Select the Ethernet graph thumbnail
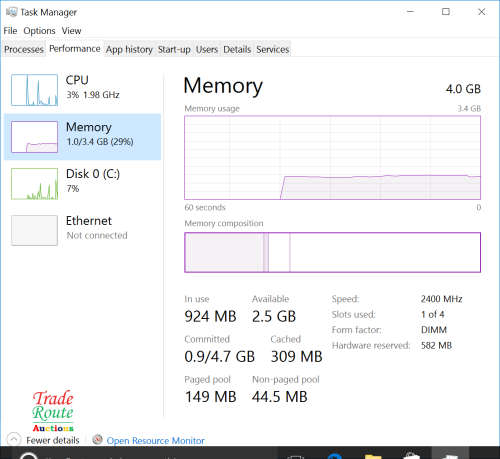This screenshot has height=459, width=500. coord(34,230)
